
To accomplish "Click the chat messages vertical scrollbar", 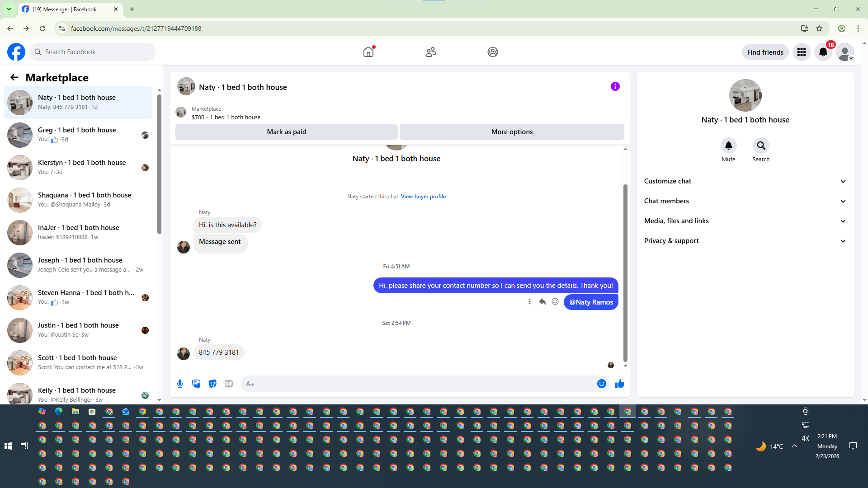I will point(625,271).
